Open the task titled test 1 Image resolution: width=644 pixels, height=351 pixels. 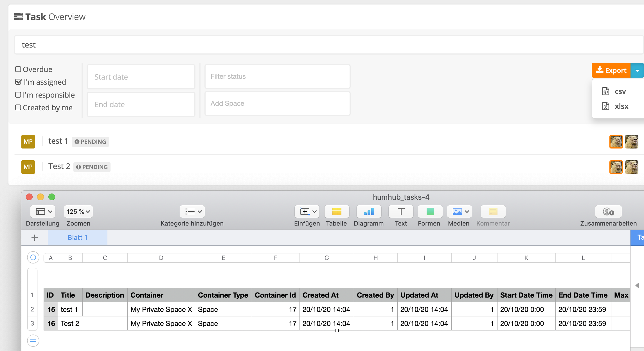click(x=58, y=141)
